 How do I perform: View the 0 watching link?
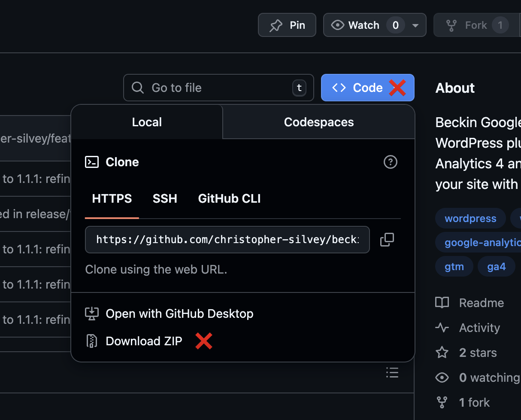(x=489, y=377)
